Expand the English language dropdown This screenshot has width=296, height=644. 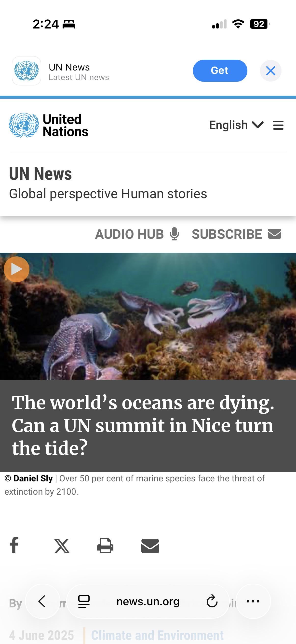pos(236,125)
